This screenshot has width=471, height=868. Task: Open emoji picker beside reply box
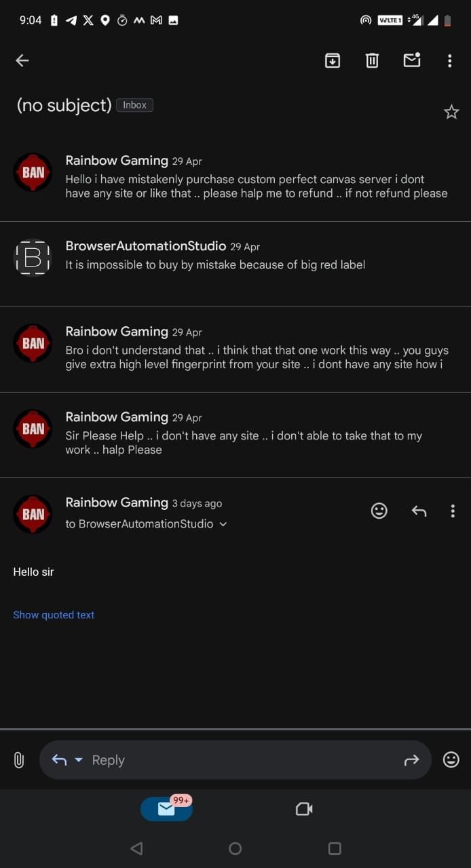coord(451,760)
